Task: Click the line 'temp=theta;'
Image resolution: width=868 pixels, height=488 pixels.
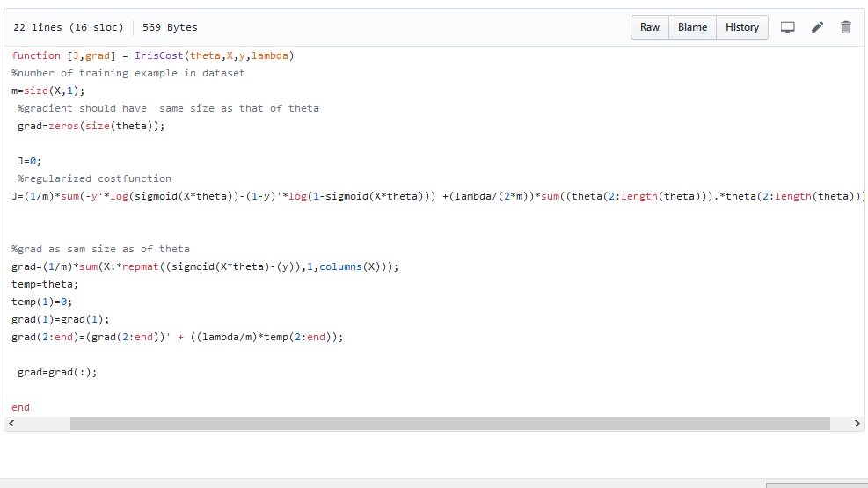Action: (x=45, y=284)
